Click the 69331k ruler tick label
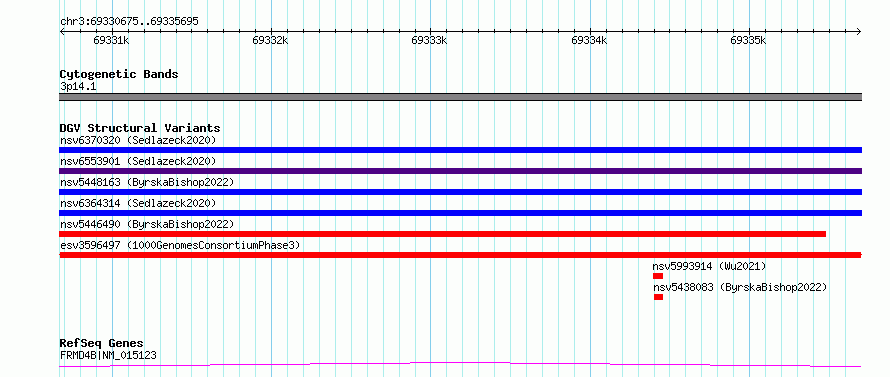The width and height of the screenshot is (890, 377). coord(112,41)
